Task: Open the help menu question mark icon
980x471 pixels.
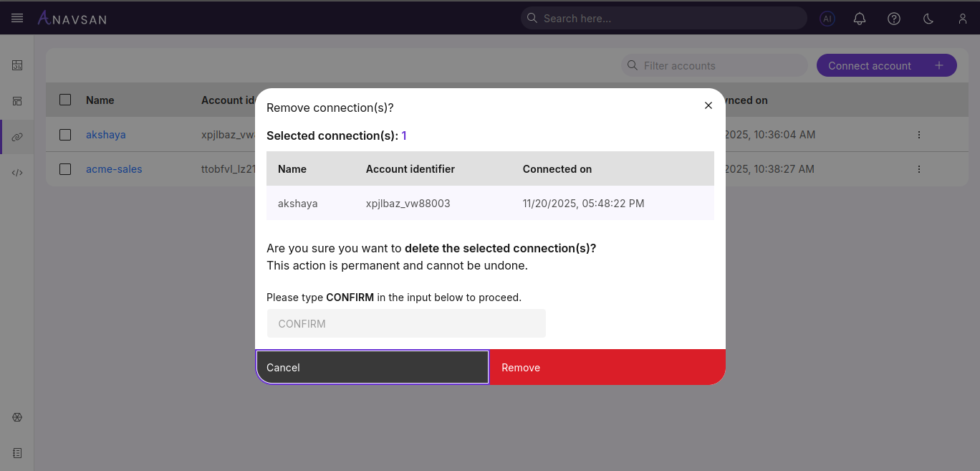Action: (894, 19)
